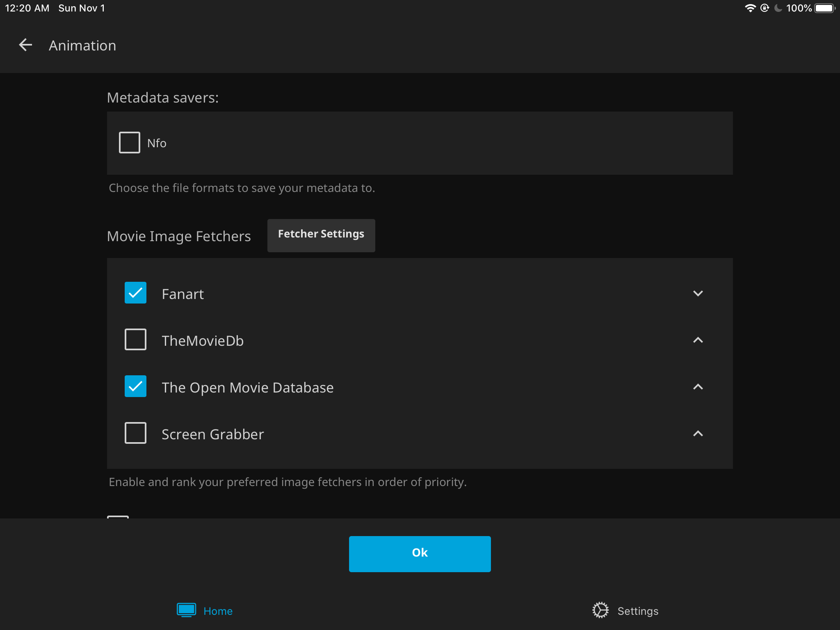Select the Fanart label text

(x=183, y=294)
